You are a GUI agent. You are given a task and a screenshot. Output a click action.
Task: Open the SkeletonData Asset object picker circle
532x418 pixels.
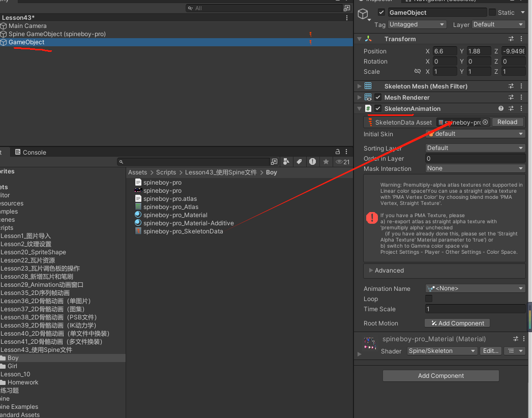click(485, 122)
